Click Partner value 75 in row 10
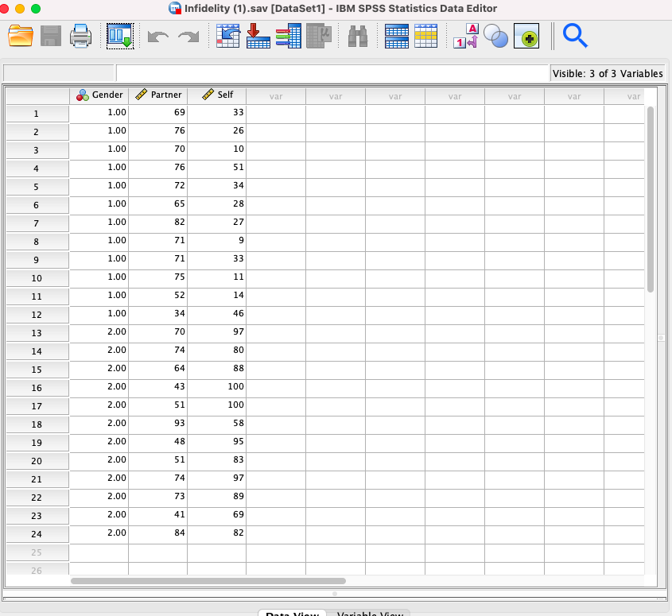The width and height of the screenshot is (672, 616). pyautogui.click(x=158, y=277)
